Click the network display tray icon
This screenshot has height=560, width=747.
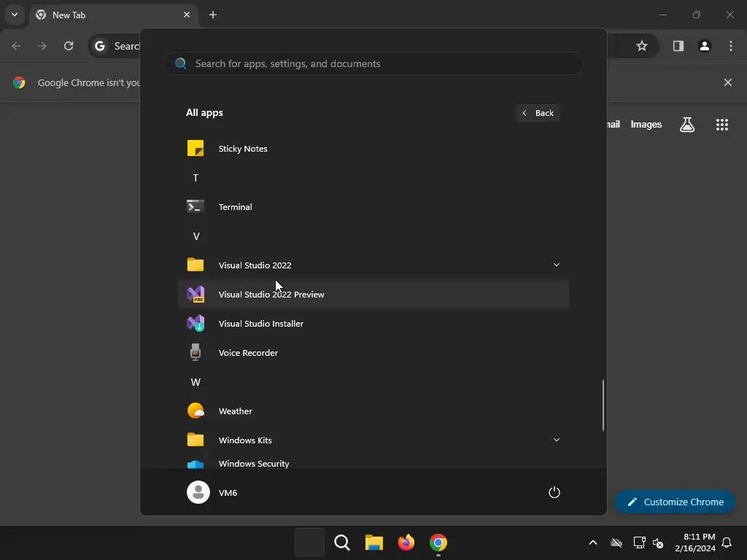click(639, 542)
